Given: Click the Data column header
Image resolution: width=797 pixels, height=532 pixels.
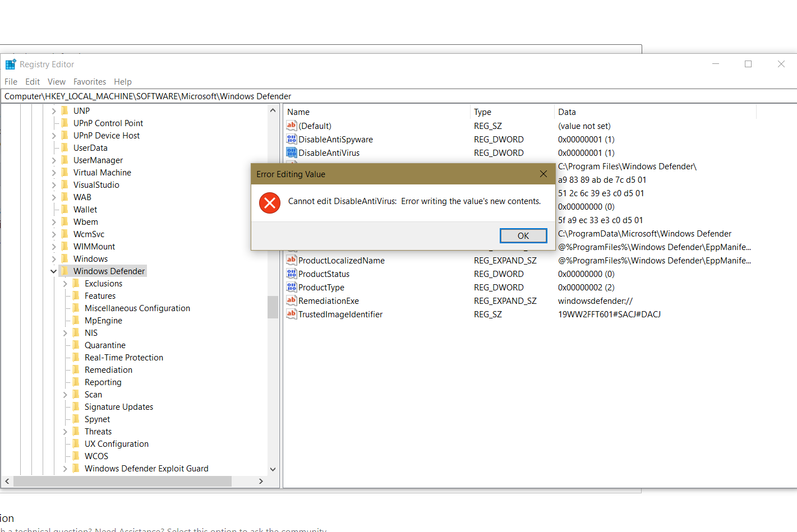Looking at the screenshot, I should click(x=655, y=112).
